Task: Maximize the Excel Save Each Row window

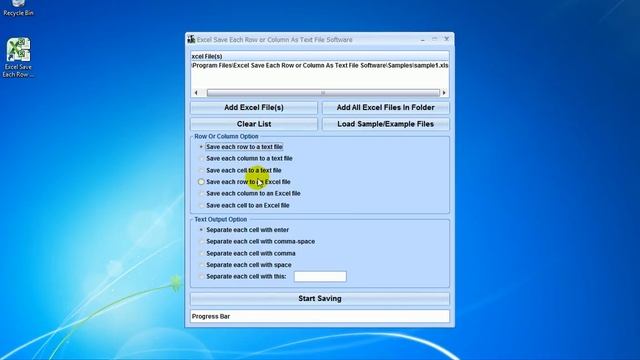Action: pyautogui.click(x=434, y=40)
